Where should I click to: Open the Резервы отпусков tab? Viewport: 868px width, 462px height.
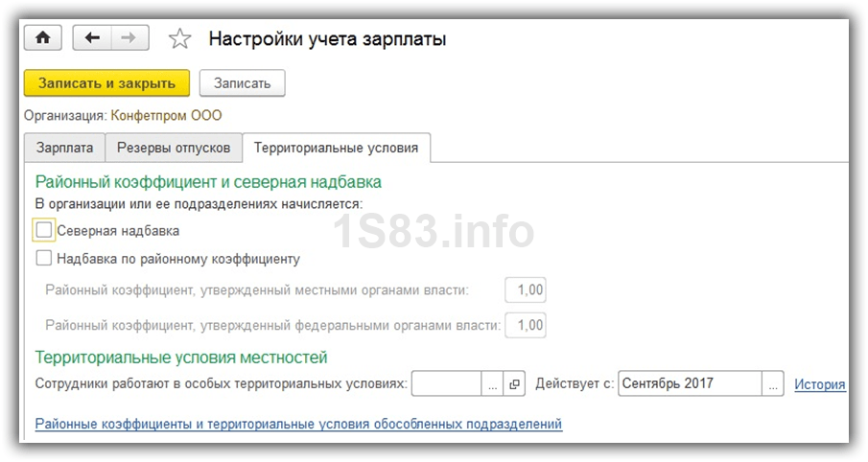point(174,148)
